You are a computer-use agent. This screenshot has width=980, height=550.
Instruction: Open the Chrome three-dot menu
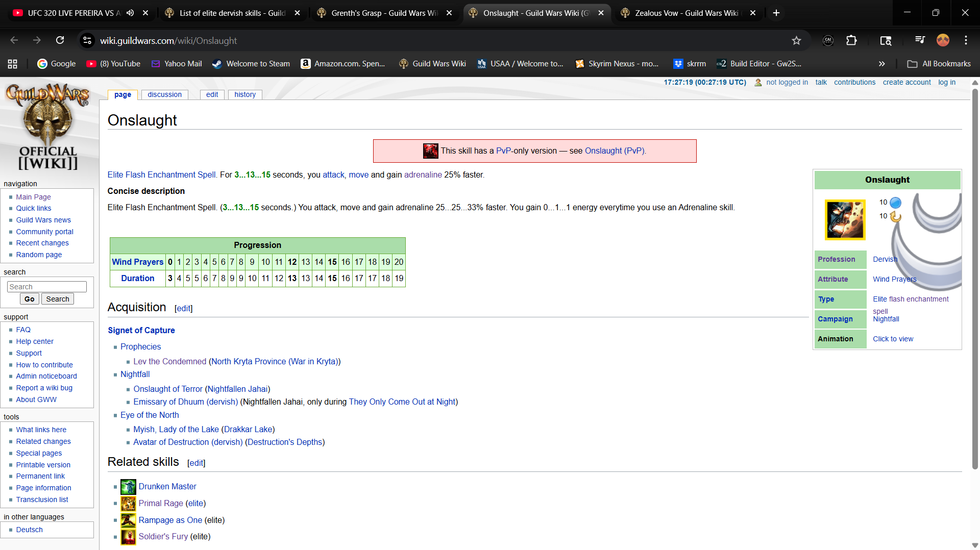pos(966,40)
